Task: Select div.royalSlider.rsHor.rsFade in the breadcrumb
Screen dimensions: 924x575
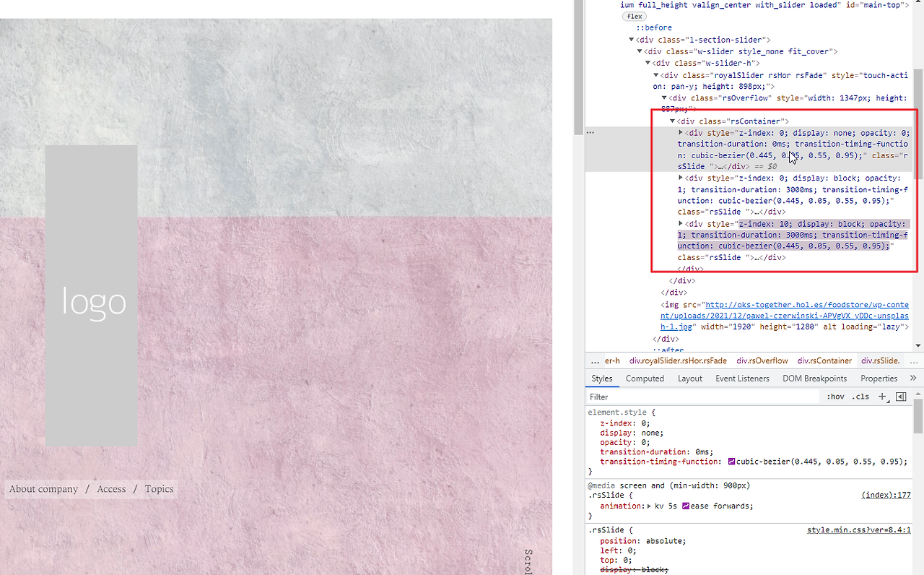Action: click(678, 360)
